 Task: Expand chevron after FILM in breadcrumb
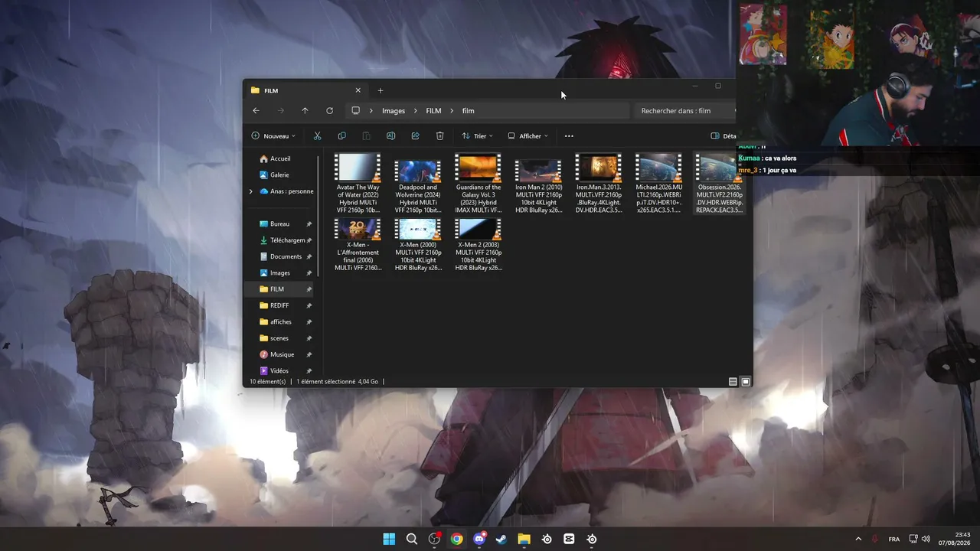tap(452, 111)
